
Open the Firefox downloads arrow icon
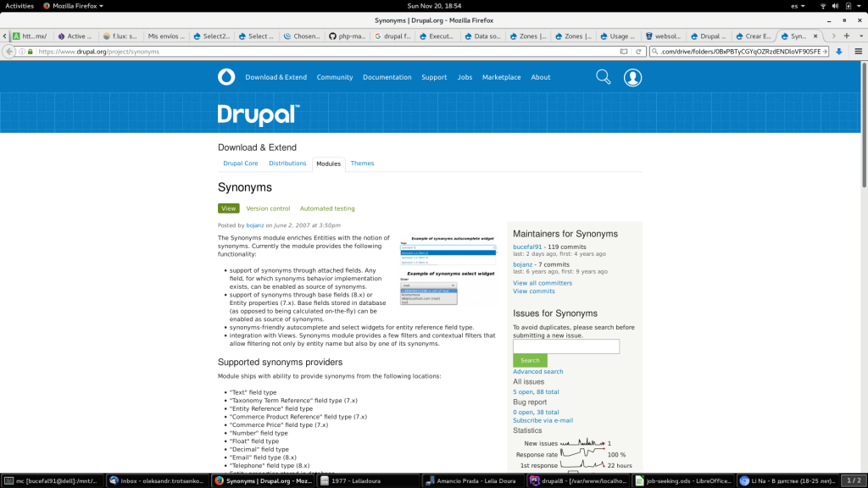[838, 52]
